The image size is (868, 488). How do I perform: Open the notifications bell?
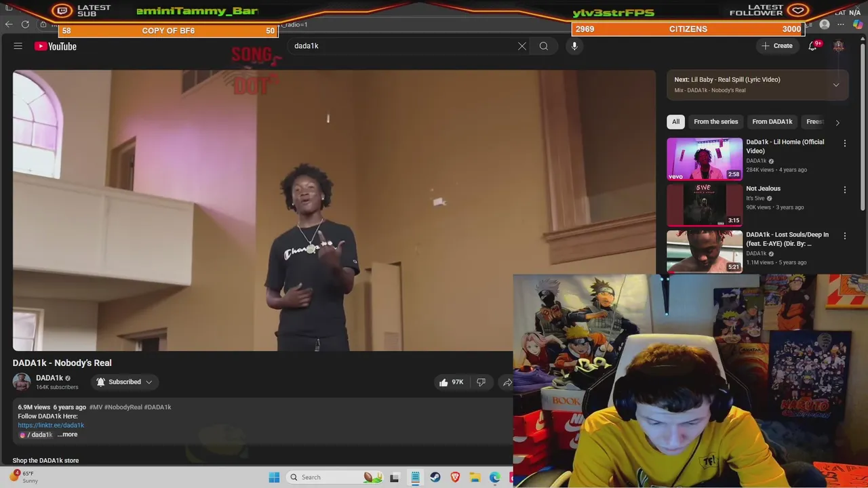pos(812,46)
